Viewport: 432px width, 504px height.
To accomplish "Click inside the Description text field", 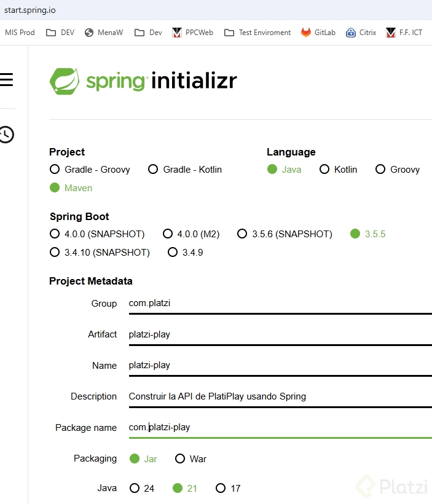I will click(246, 396).
